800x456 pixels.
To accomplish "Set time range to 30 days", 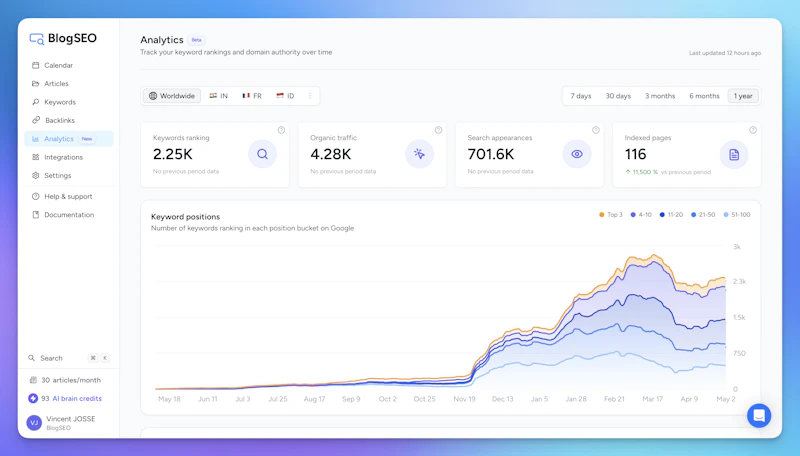I will (x=618, y=96).
